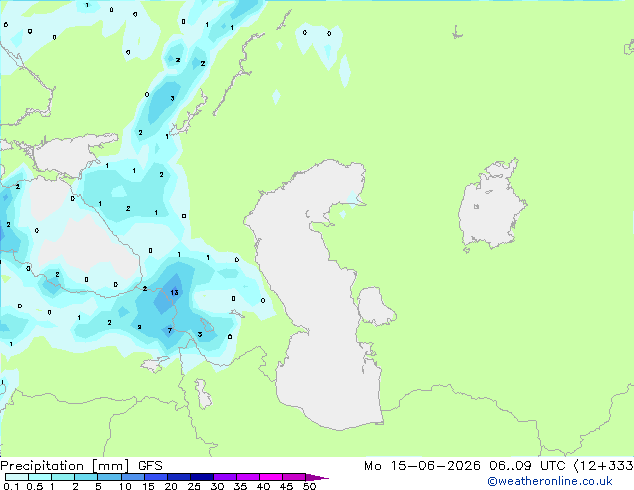
Task: Click the '50' legend scale label
Action: click(x=309, y=486)
